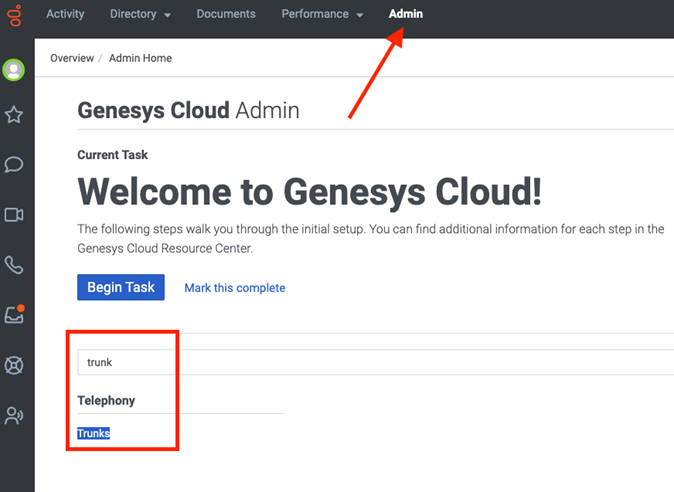Open the Documents menu
The image size is (674, 492).
226,15
